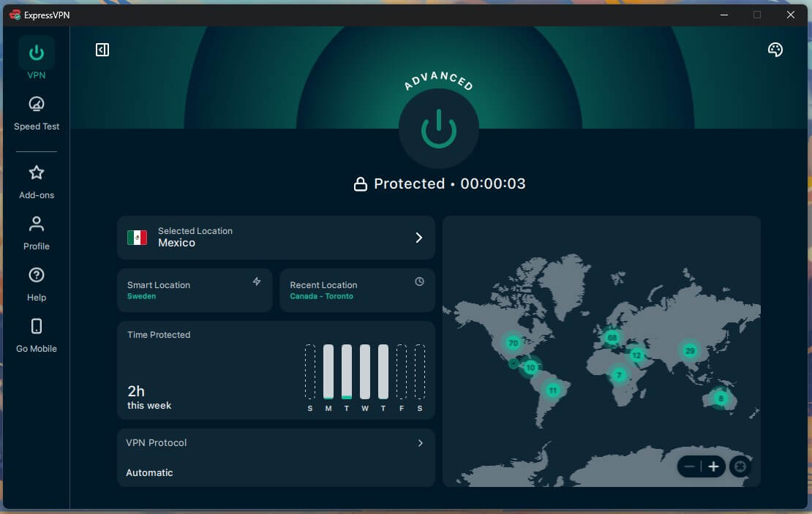This screenshot has width=812, height=514.
Task: Select the 7 server cluster on map
Action: (619, 375)
